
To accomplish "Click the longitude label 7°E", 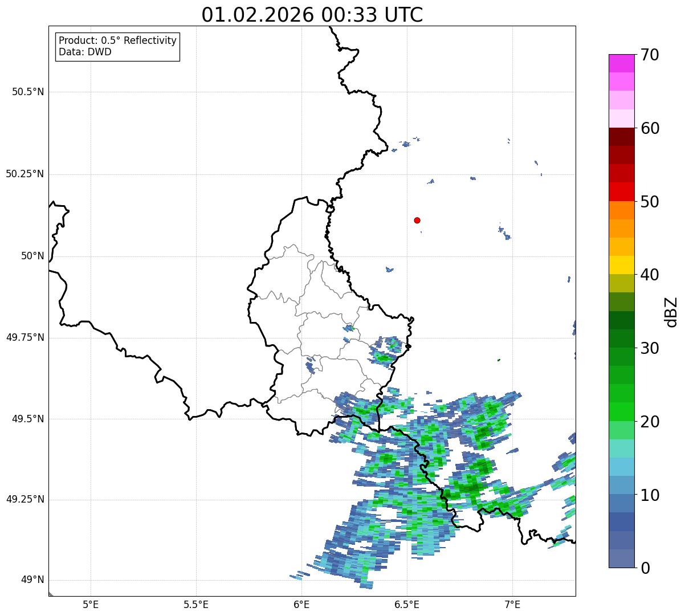I will (513, 604).
